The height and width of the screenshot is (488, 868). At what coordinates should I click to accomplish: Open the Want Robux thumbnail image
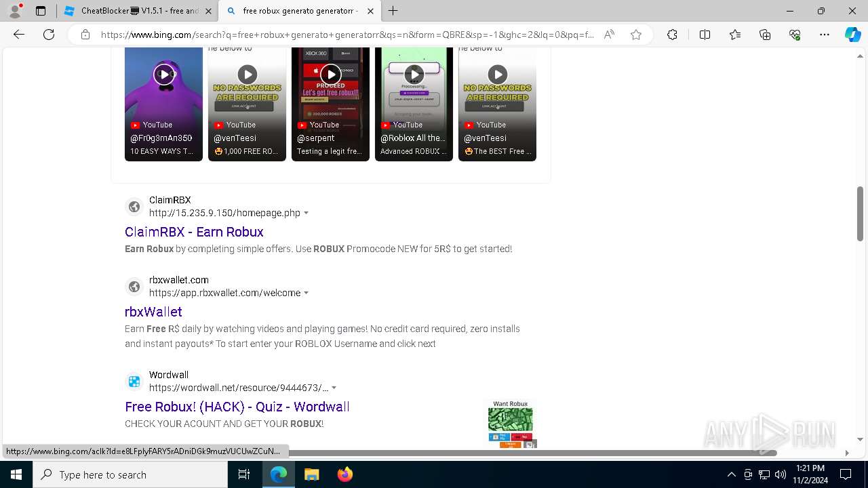(x=511, y=424)
